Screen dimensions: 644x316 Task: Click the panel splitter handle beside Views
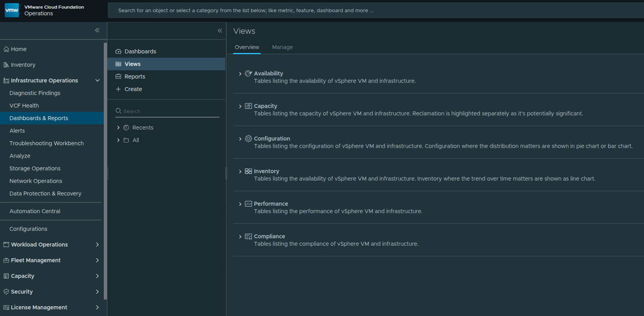point(226,173)
